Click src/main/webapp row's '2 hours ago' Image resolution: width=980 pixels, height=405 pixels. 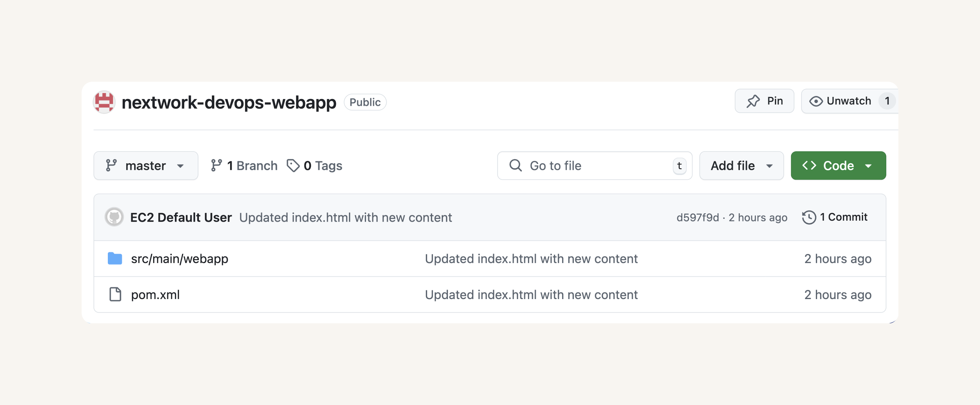coord(838,259)
